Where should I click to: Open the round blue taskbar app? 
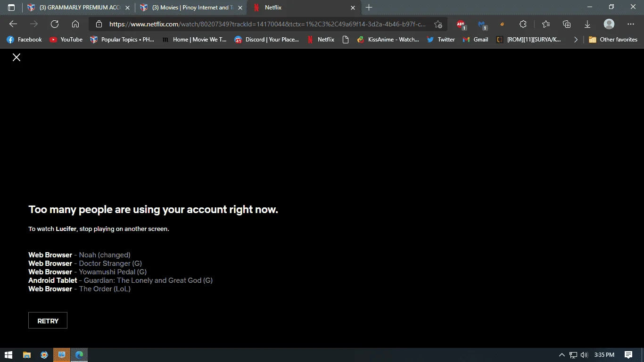pyautogui.click(x=44, y=355)
